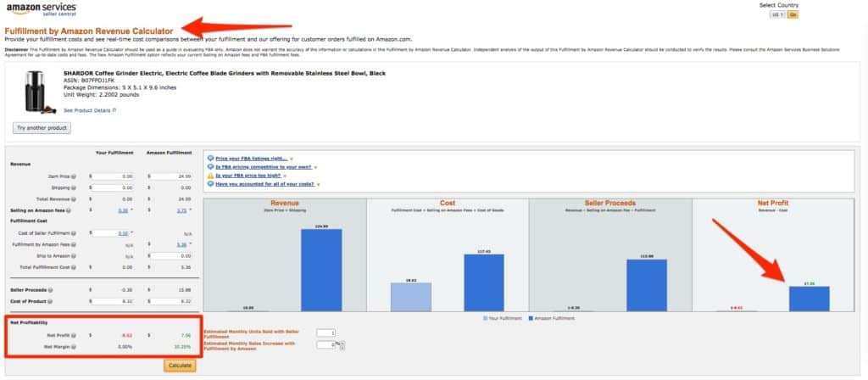The width and height of the screenshot is (868, 380).
Task: Click the bubble icon beside 'Have you accounted for all of your costs?'
Action: pyautogui.click(x=210, y=183)
